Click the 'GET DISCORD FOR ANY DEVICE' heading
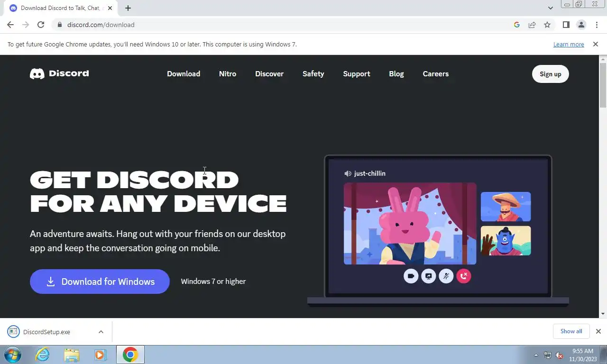The image size is (607, 364). pos(158,191)
